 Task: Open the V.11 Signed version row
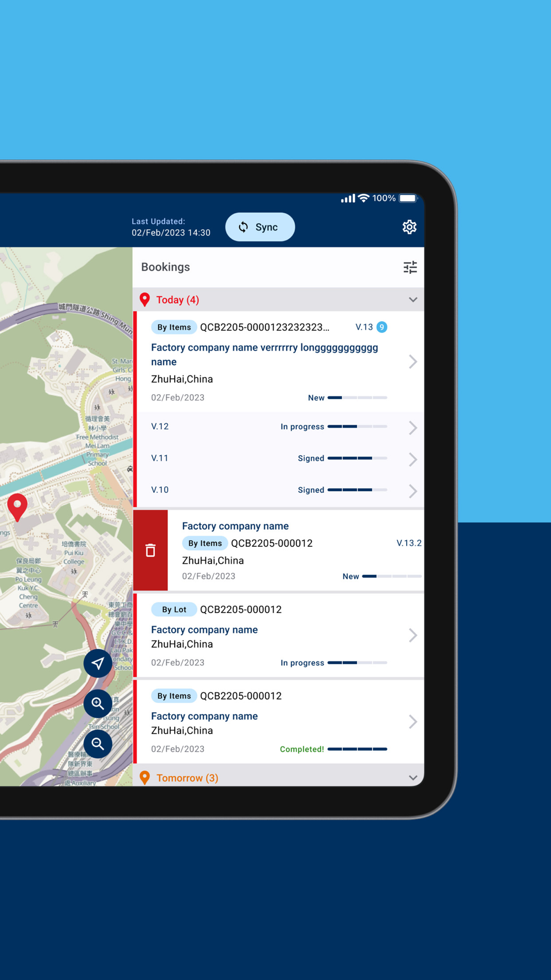280,459
